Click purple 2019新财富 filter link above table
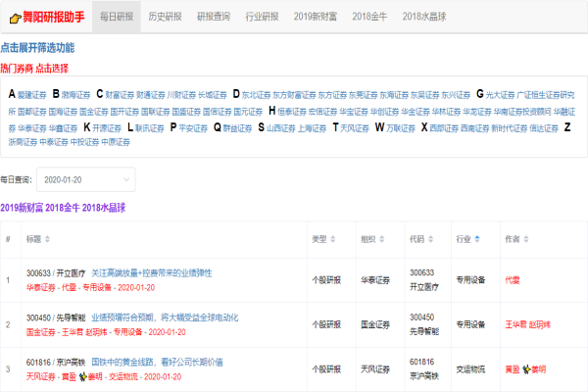588x392 pixels. [22, 208]
